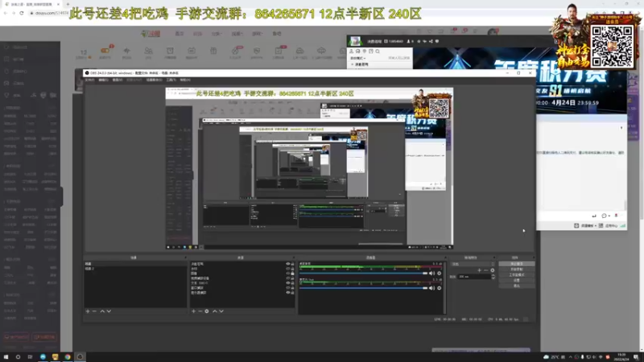Remove the selected scene with minus icon
The width and height of the screenshot is (644, 362).
[94, 311]
